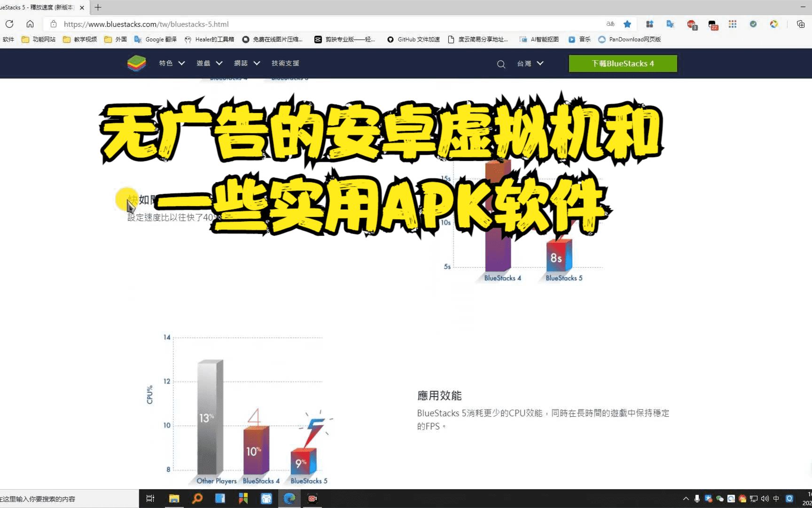Expand the 台灣 region selector
The width and height of the screenshot is (812, 508).
coord(531,63)
